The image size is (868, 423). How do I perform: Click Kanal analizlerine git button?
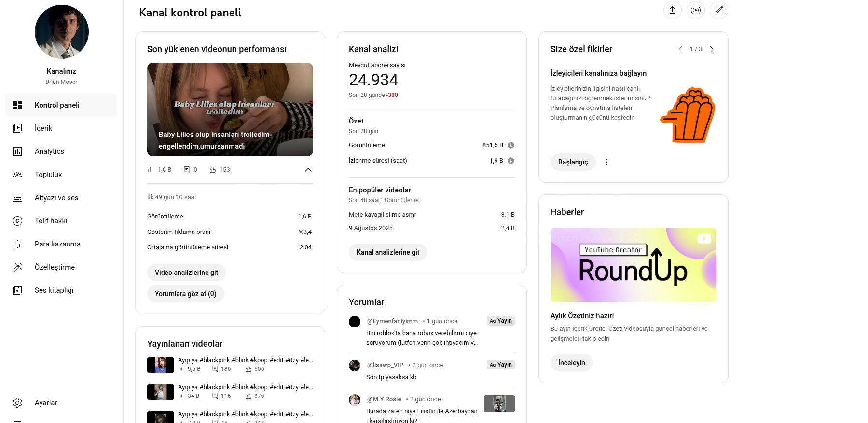(388, 252)
